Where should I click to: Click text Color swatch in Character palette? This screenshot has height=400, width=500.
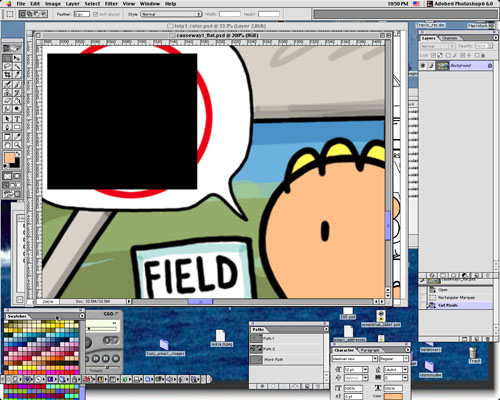(x=393, y=397)
